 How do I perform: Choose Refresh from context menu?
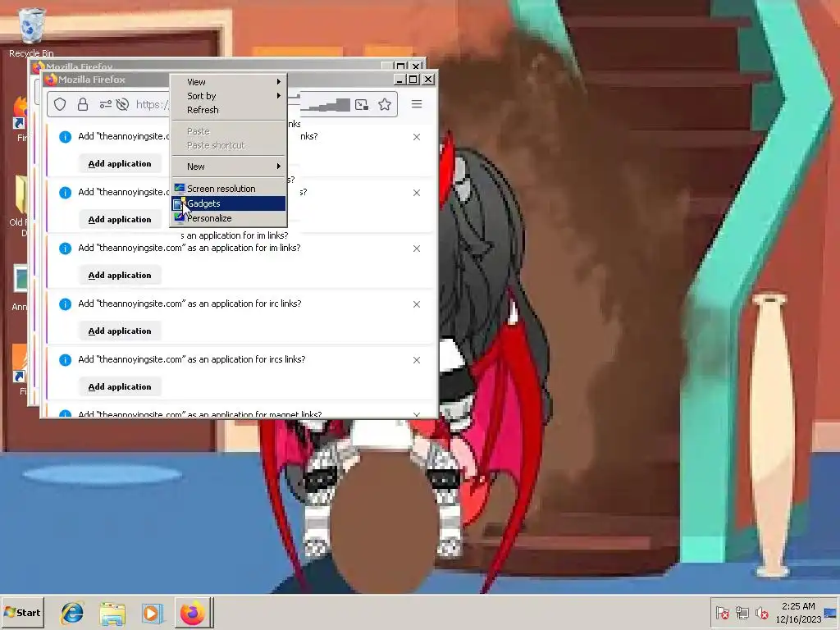[x=228, y=110]
